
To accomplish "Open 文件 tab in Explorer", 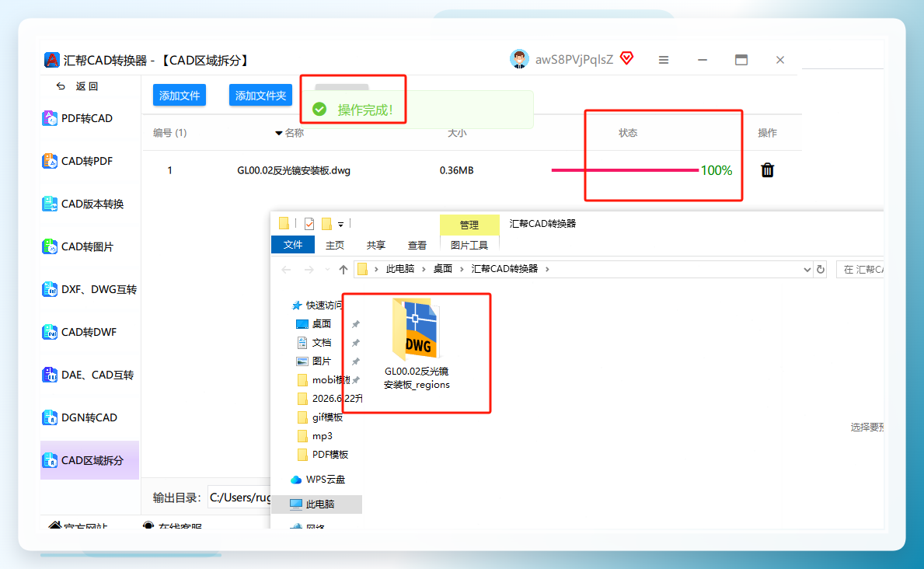I will click(293, 245).
